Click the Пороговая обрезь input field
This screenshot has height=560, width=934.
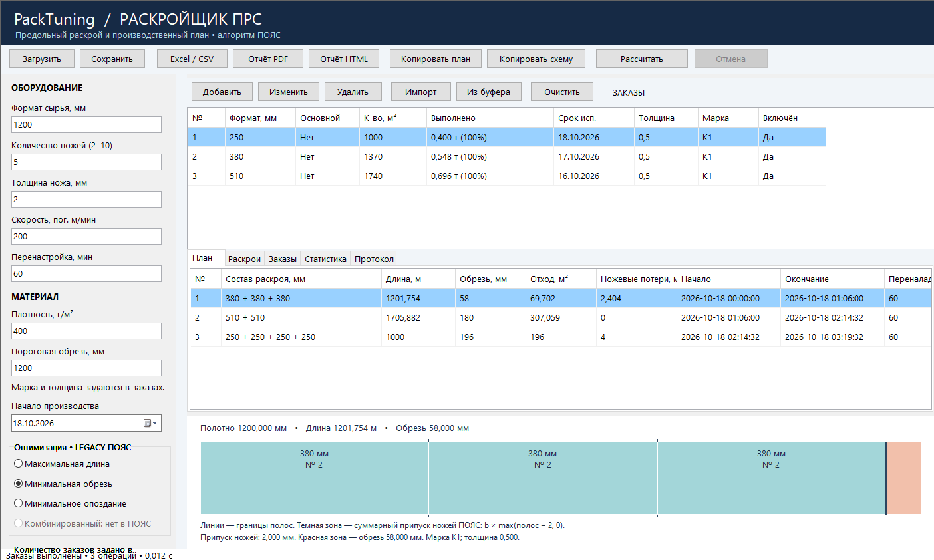pos(86,368)
